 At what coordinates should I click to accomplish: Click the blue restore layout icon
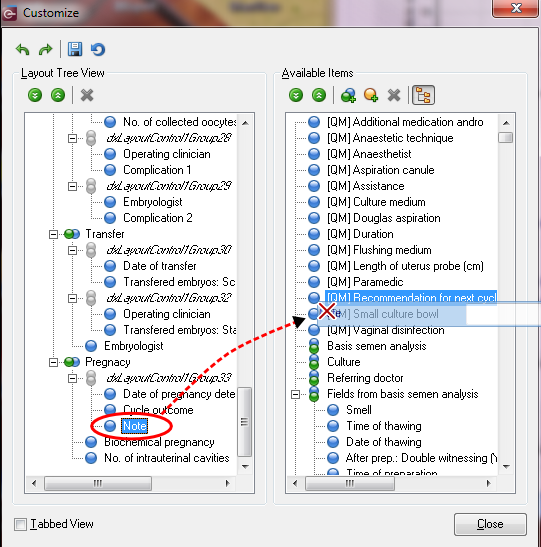98,49
